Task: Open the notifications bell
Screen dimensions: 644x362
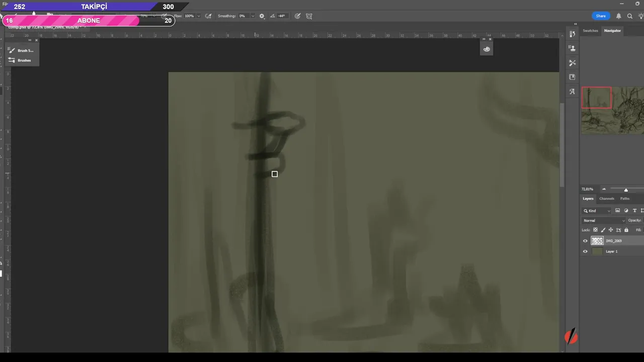Action: pyautogui.click(x=618, y=16)
